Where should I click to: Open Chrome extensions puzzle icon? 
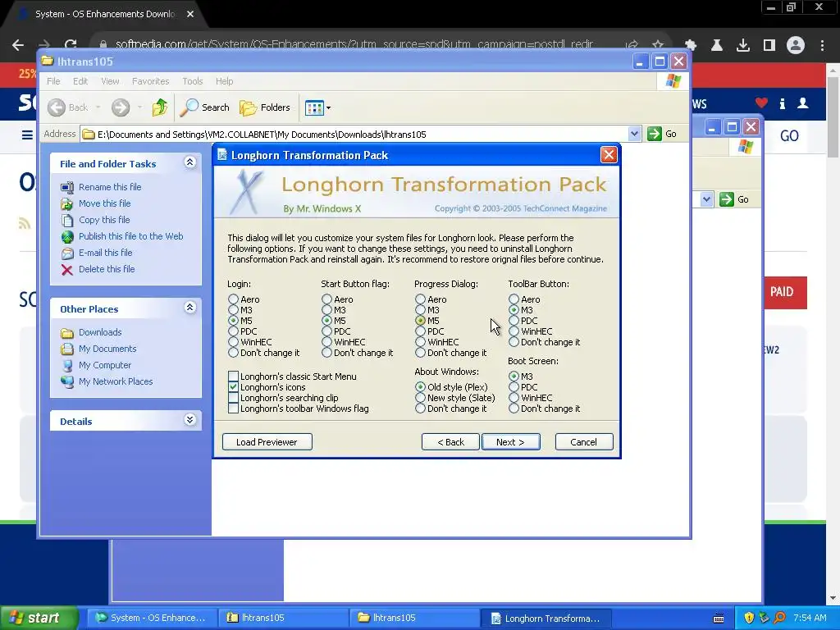(x=691, y=45)
